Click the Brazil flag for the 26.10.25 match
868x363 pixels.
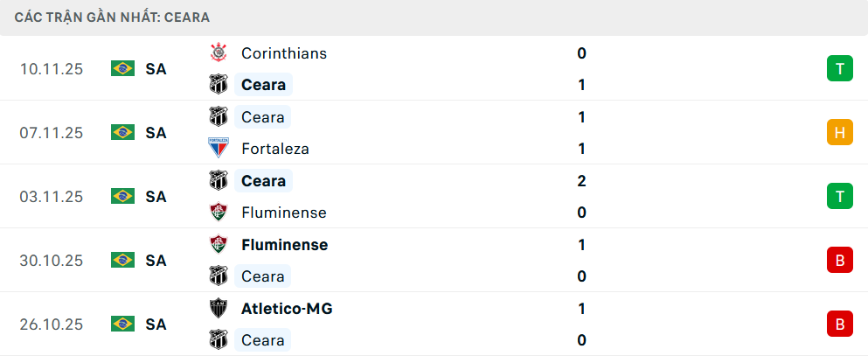[x=122, y=324]
